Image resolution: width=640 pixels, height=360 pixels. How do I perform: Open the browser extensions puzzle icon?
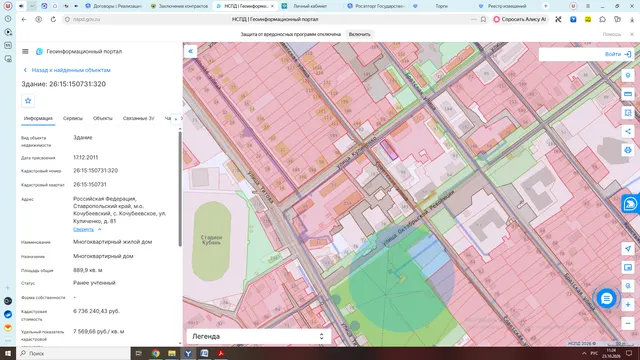click(602, 19)
